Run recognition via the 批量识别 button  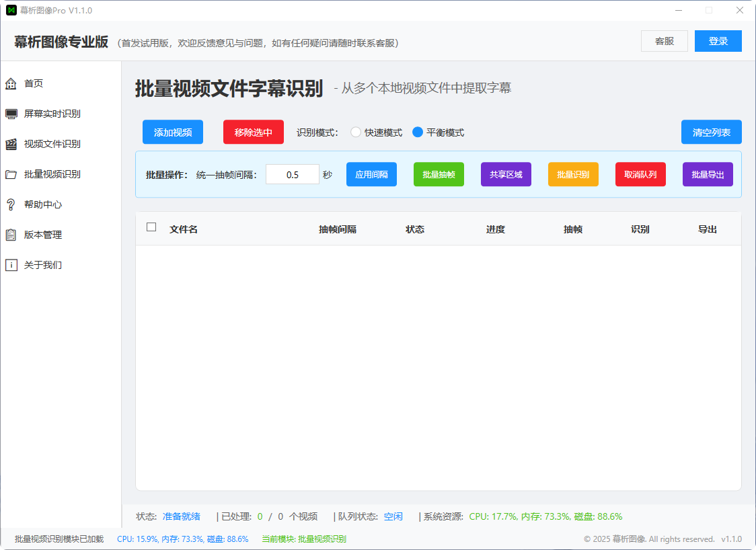[x=573, y=173]
